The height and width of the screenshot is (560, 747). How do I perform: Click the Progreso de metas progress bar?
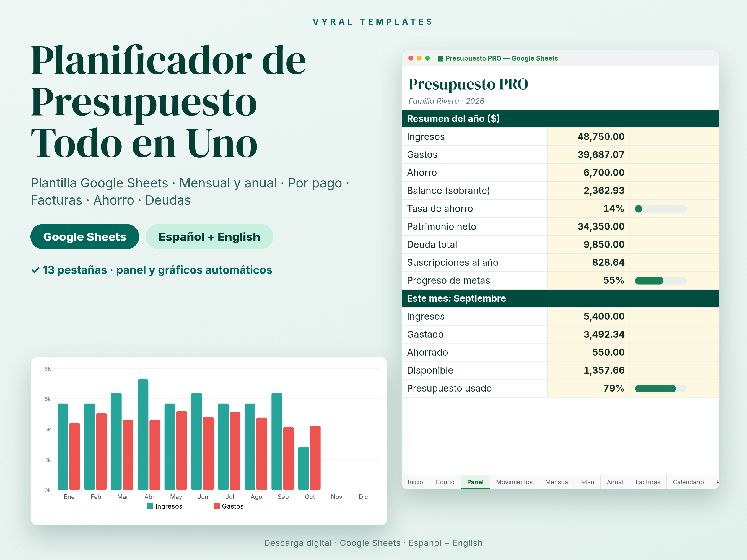(661, 280)
